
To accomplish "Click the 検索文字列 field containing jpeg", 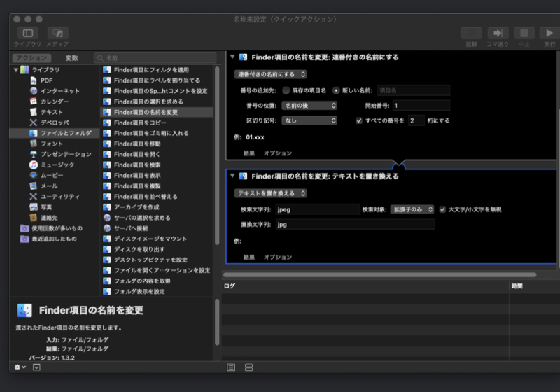I will coord(318,209).
